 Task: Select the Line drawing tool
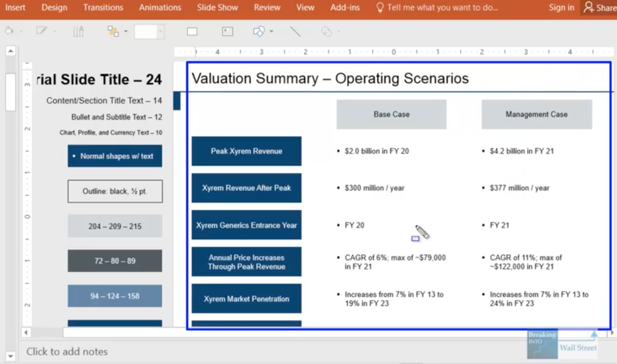(295, 31)
